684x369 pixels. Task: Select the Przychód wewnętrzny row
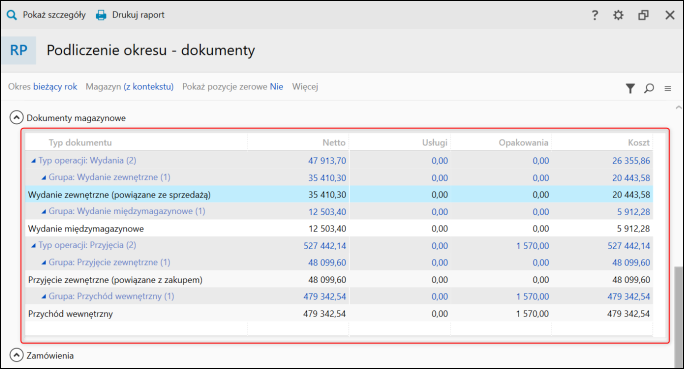pyautogui.click(x=339, y=314)
